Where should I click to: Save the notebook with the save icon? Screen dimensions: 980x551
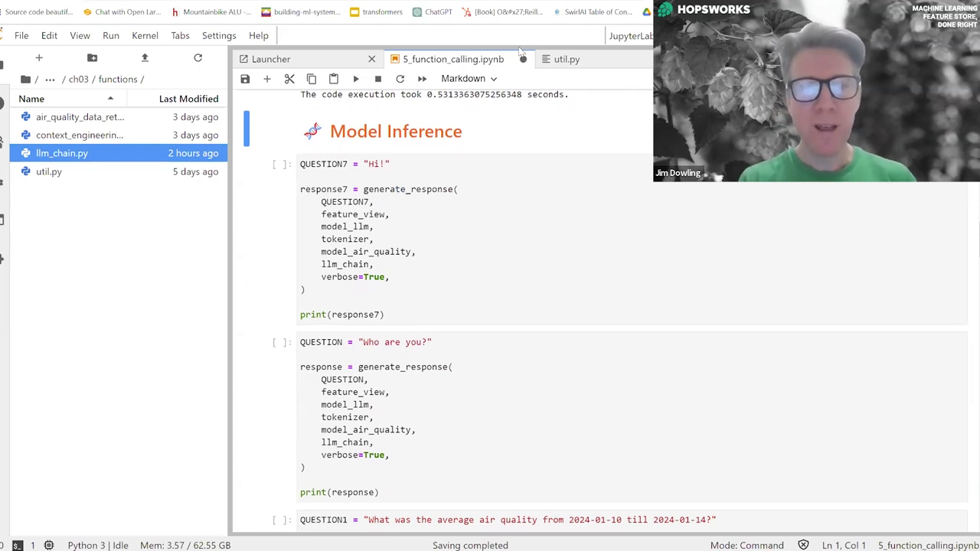[245, 79]
